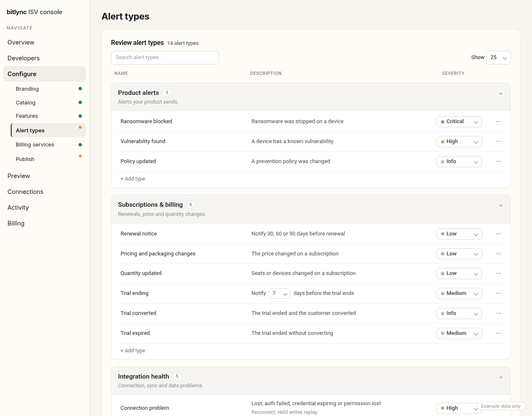The image size is (532, 416).
Task: Go to Overview in sidebar
Action: pyautogui.click(x=44, y=42)
